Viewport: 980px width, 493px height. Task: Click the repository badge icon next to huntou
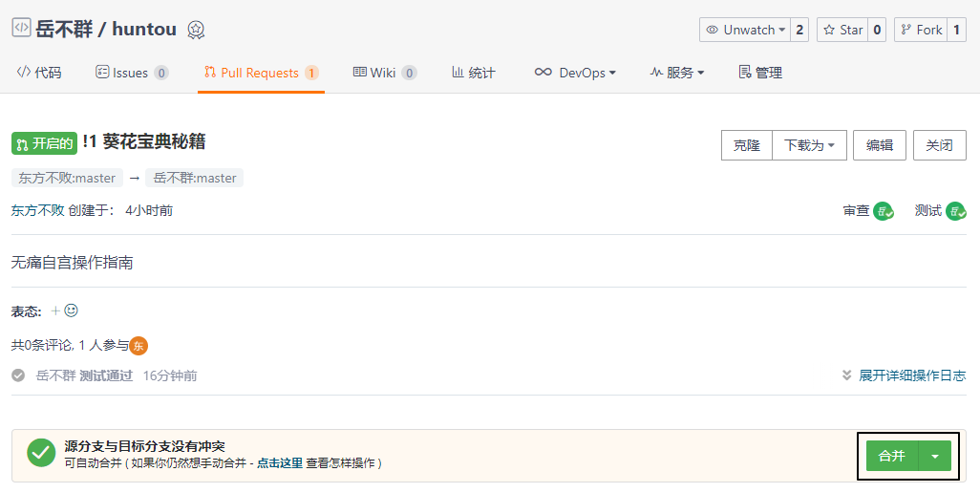click(x=196, y=30)
